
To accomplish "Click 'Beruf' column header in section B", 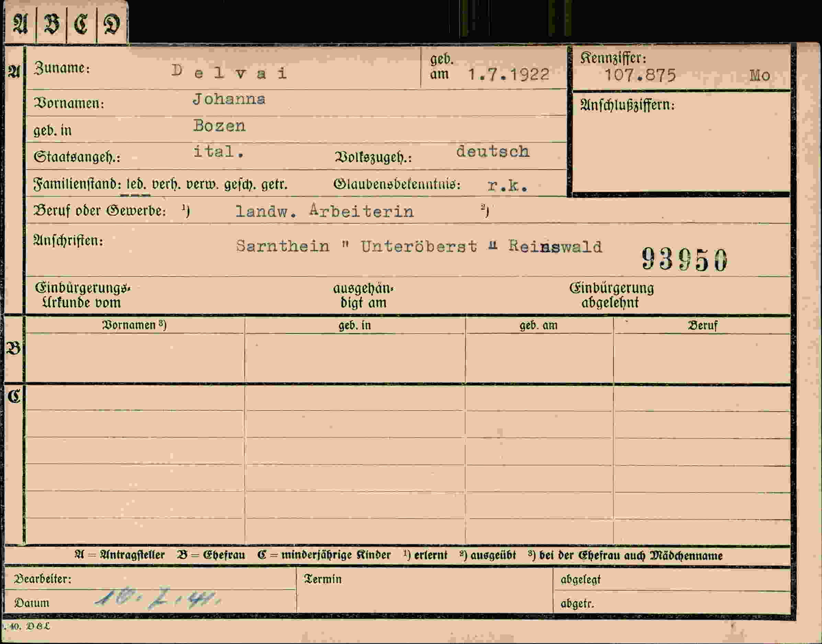I will tap(702, 325).
